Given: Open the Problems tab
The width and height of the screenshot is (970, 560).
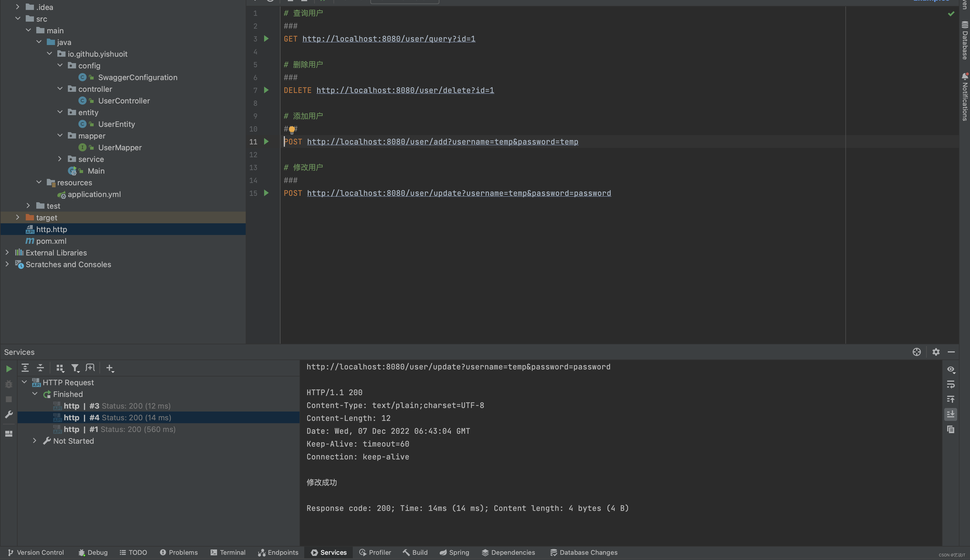Looking at the screenshot, I should pos(179,552).
